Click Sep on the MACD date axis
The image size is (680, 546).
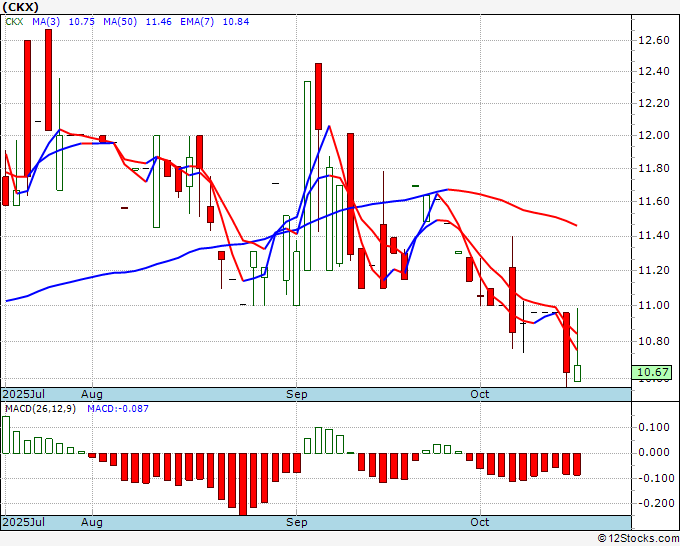point(297,522)
